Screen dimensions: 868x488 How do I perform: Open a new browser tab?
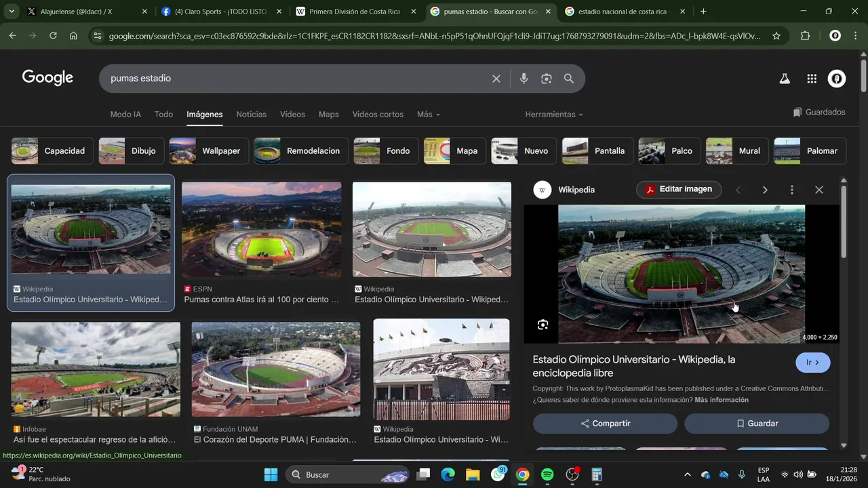[x=703, y=12]
